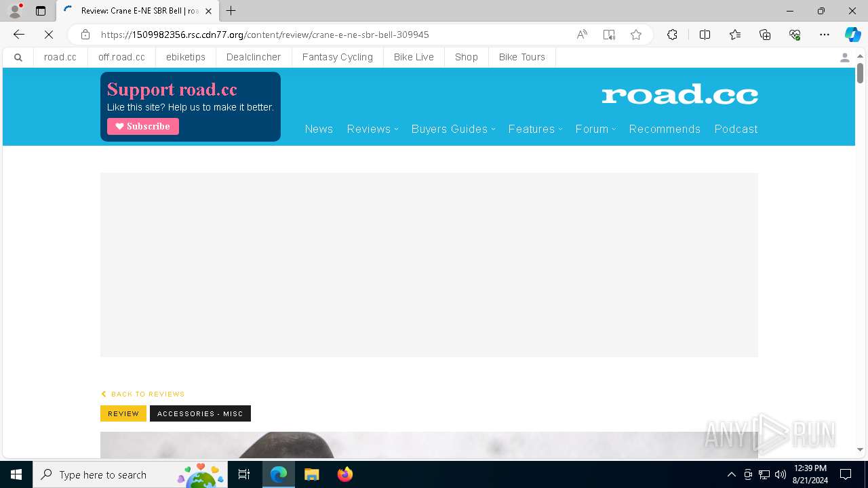Click the road.cc logo
868x488 pixels.
tap(679, 94)
